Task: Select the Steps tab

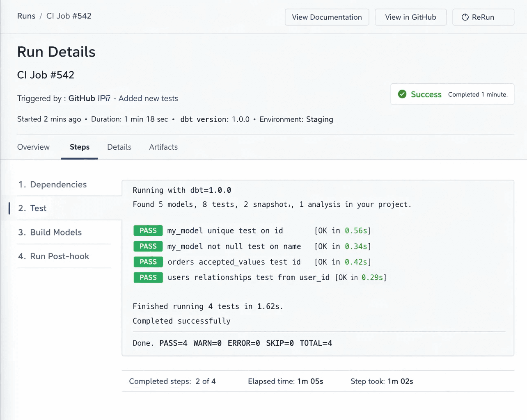Action: (x=80, y=147)
